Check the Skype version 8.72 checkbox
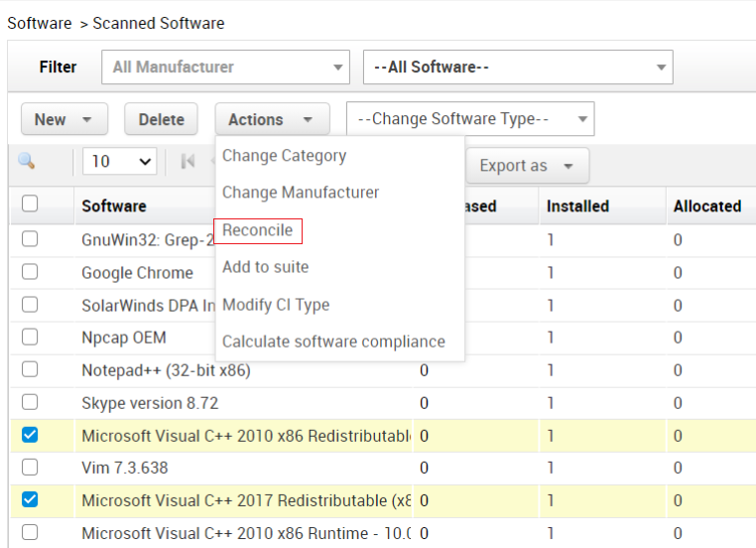Screen dimensions: 756x548 [x=30, y=402]
